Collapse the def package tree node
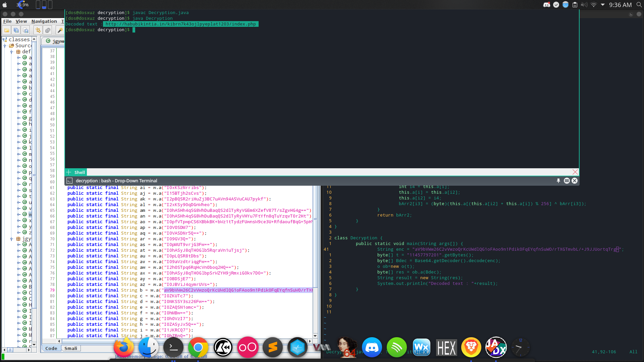 tap(12, 52)
